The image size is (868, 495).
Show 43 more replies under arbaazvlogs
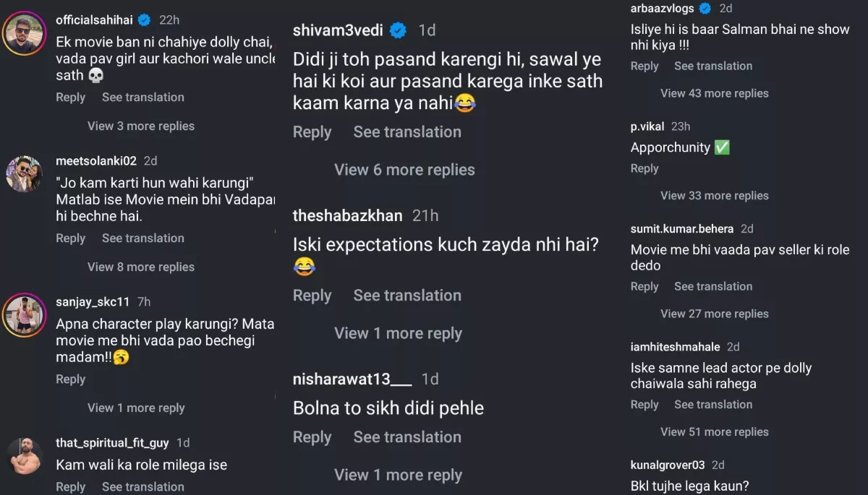(x=714, y=93)
